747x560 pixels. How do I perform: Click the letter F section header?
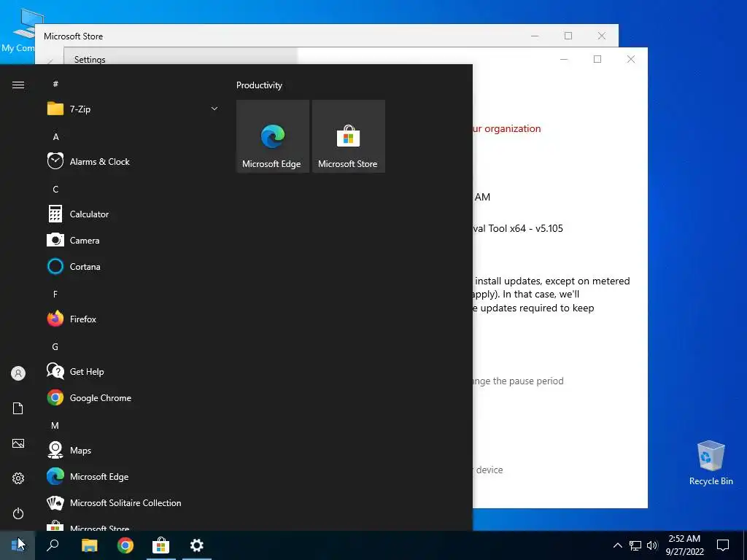pos(55,295)
